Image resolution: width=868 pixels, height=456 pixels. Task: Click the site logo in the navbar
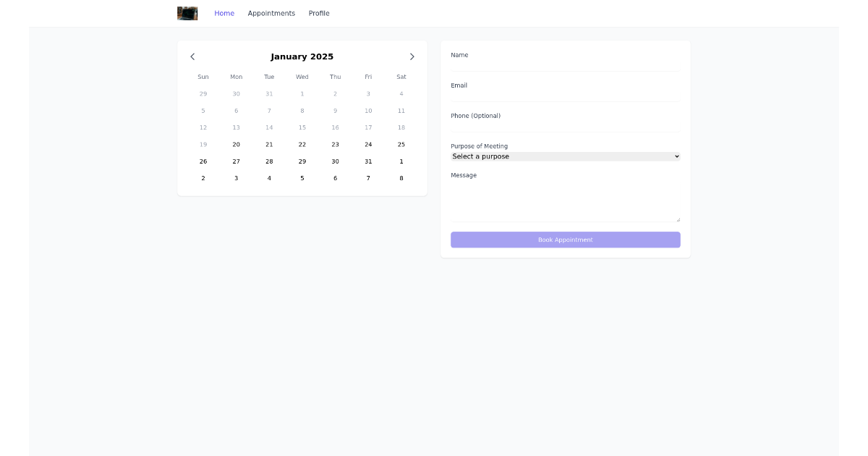click(187, 13)
